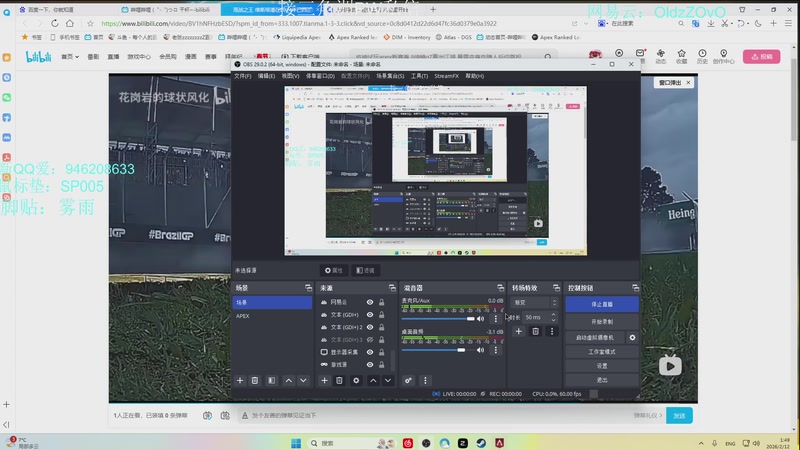This screenshot has height=450, width=800.
Task: Open the StreamFX menu
Action: point(446,75)
